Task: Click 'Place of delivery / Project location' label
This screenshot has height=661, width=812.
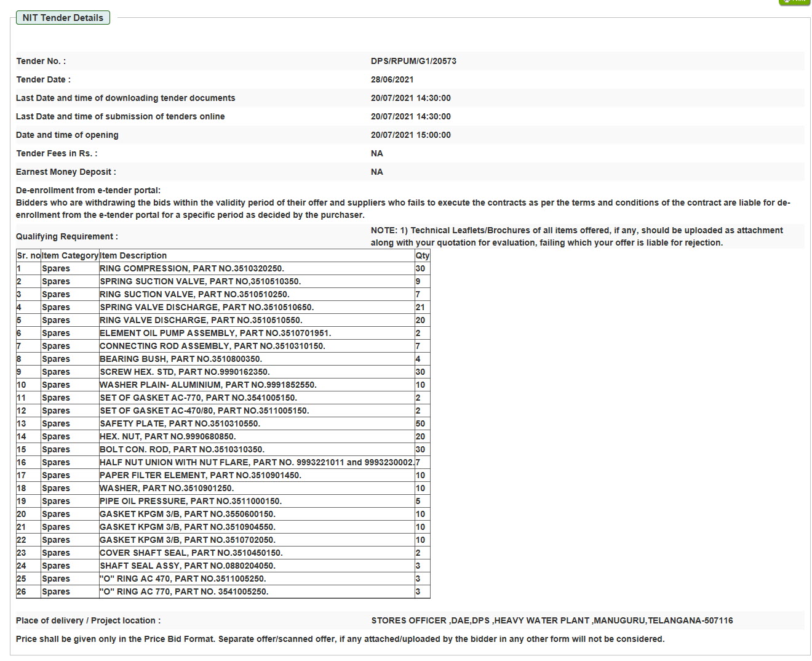Action: coord(88,620)
